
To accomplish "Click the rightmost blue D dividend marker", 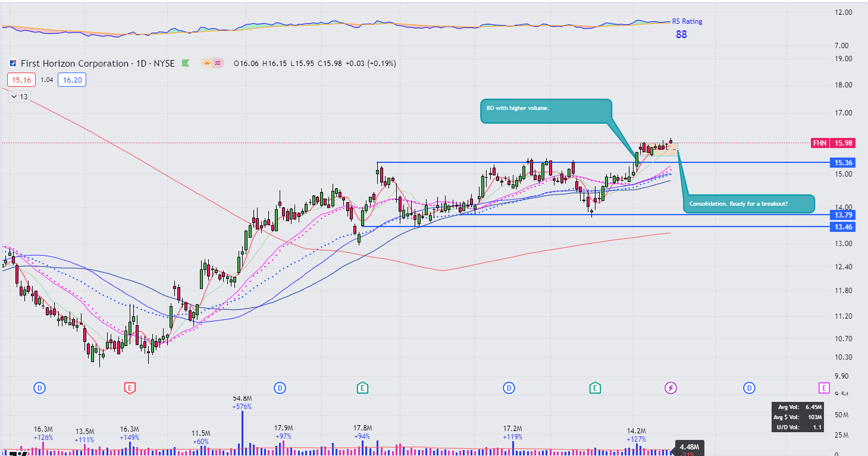I will (x=749, y=388).
